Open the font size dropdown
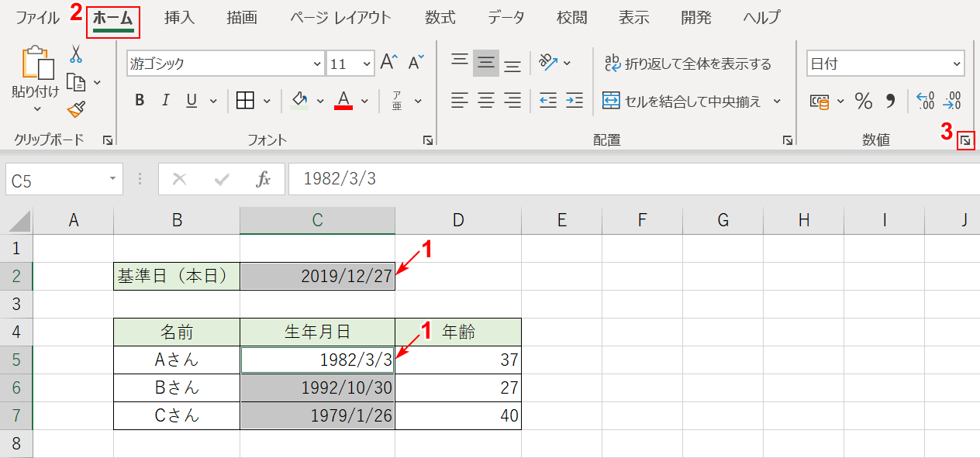 click(x=365, y=62)
